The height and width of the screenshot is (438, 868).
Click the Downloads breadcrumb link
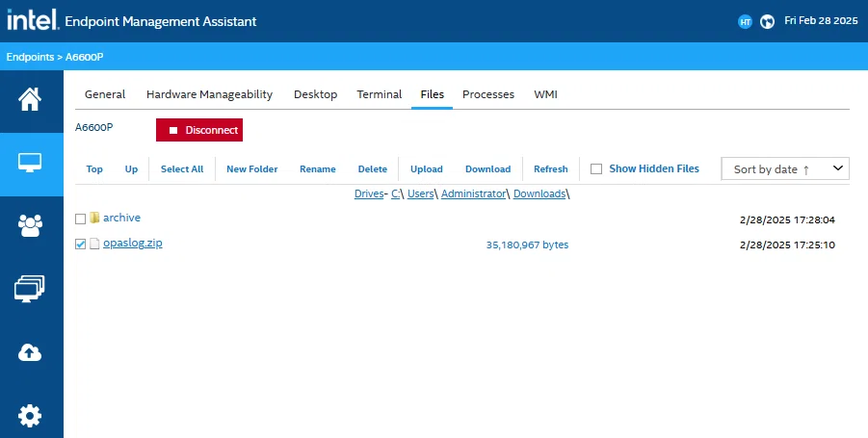tap(539, 194)
